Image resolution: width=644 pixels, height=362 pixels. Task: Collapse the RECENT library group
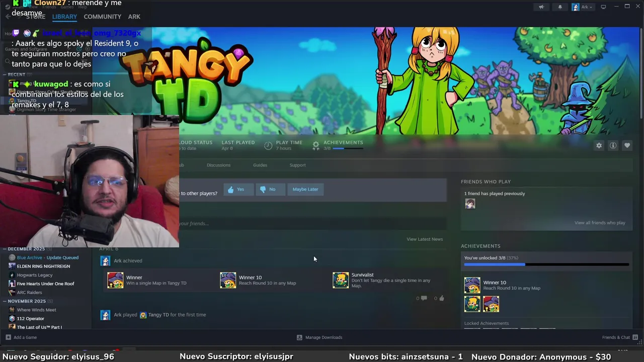5,74
